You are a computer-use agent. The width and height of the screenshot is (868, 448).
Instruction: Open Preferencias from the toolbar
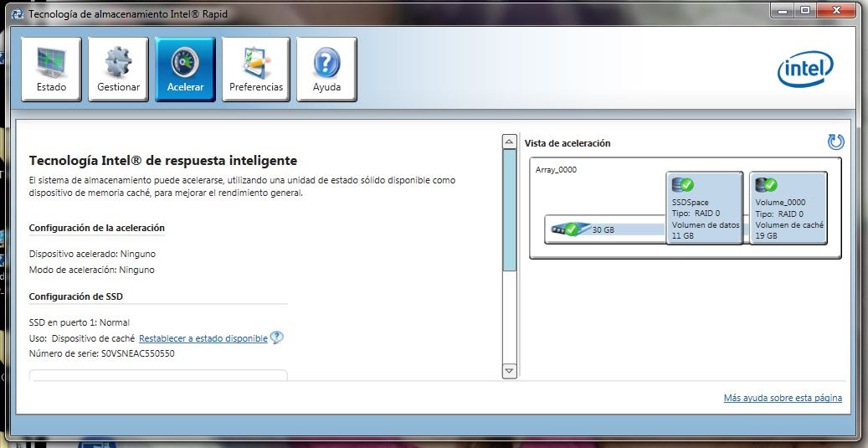(256, 69)
